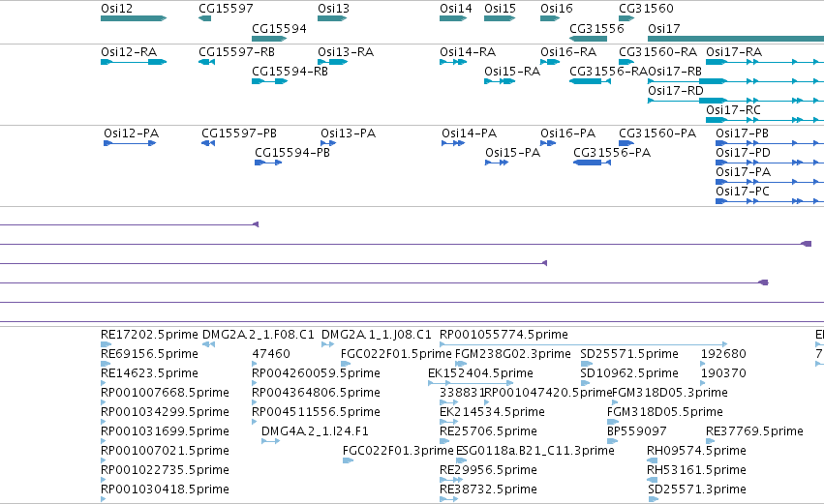This screenshot has width=824, height=504.
Task: Select EST label FGM238G02.3prime
Action: pyautogui.click(x=512, y=354)
